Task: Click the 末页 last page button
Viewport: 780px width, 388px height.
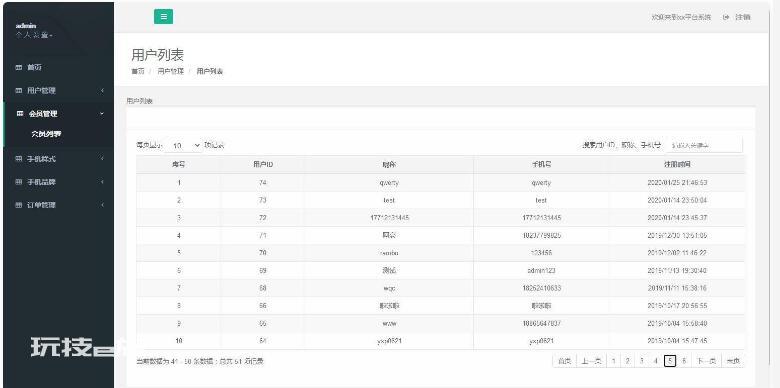Action: pos(733,361)
